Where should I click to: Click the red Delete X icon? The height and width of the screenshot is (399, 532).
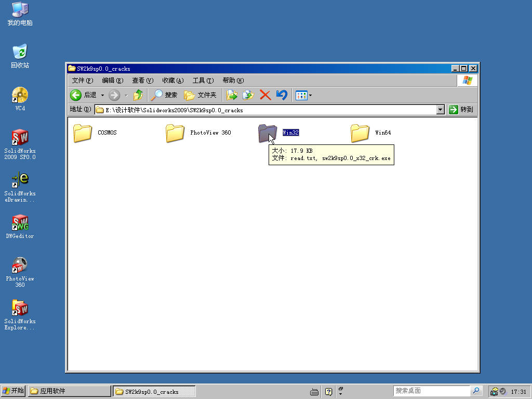point(265,95)
